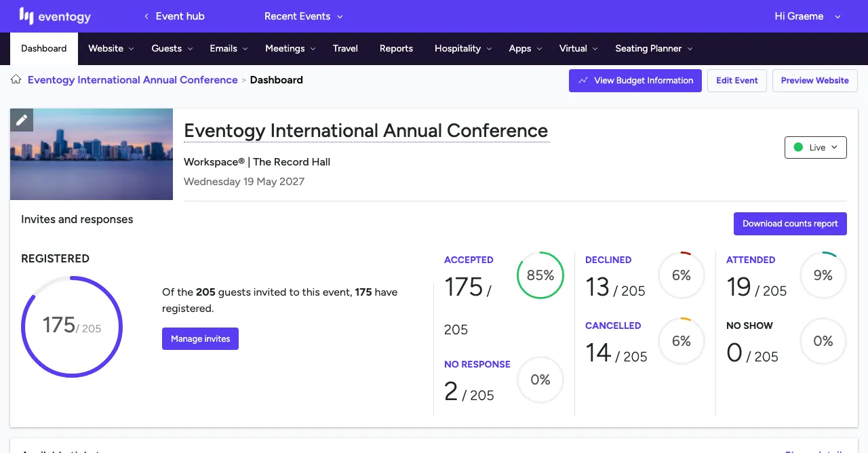This screenshot has width=868, height=453.
Task: Expand the Website menu chevron
Action: click(131, 49)
